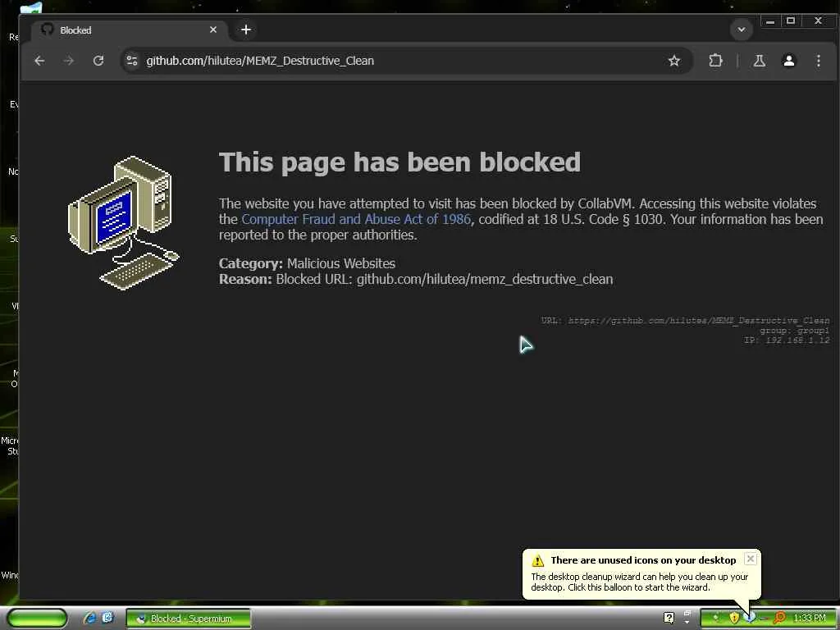Open Computer Fraud and Abuse Act link
The width and height of the screenshot is (840, 630).
pyautogui.click(x=356, y=219)
